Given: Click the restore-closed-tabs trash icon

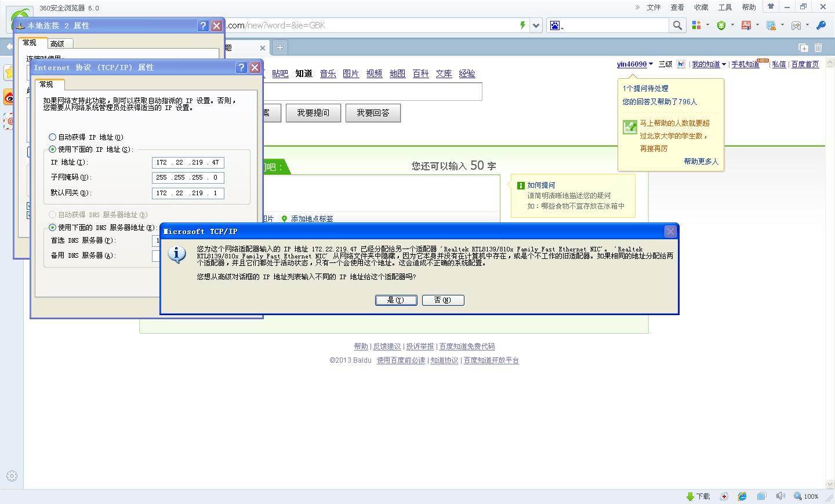Looking at the screenshot, I should pos(818,48).
